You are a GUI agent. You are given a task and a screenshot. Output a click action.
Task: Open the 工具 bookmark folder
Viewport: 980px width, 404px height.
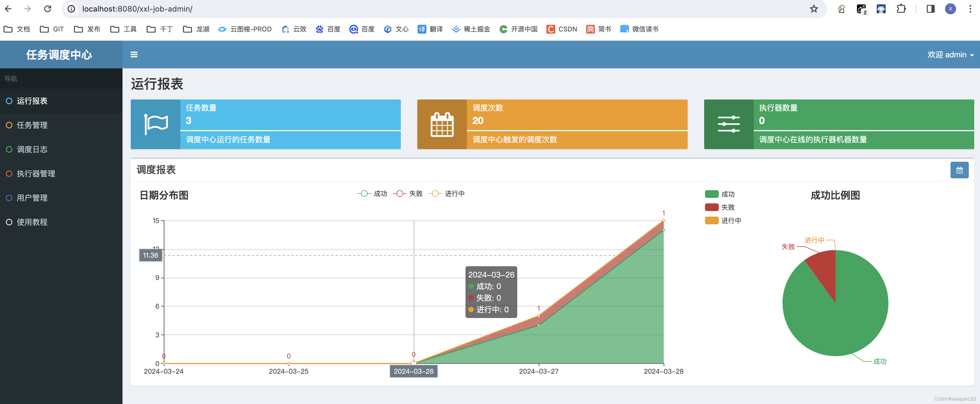pyautogui.click(x=123, y=29)
